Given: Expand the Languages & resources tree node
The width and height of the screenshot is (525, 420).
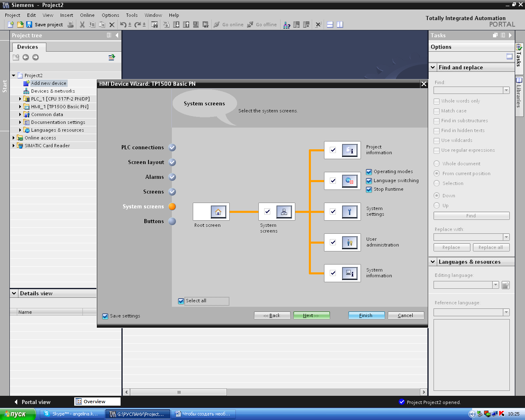Looking at the screenshot, I should (20, 130).
